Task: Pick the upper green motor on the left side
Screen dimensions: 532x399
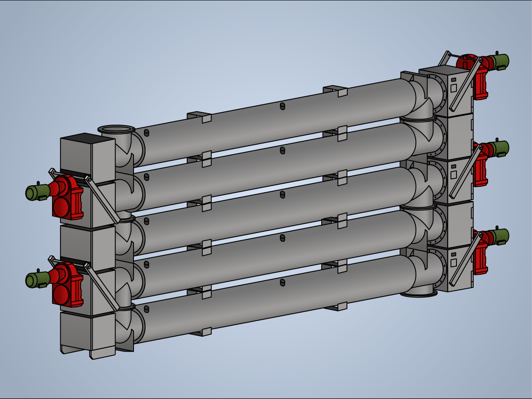Action: coord(38,192)
